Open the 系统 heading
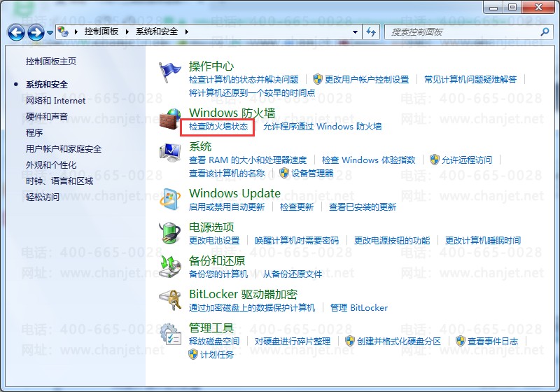 [200, 147]
